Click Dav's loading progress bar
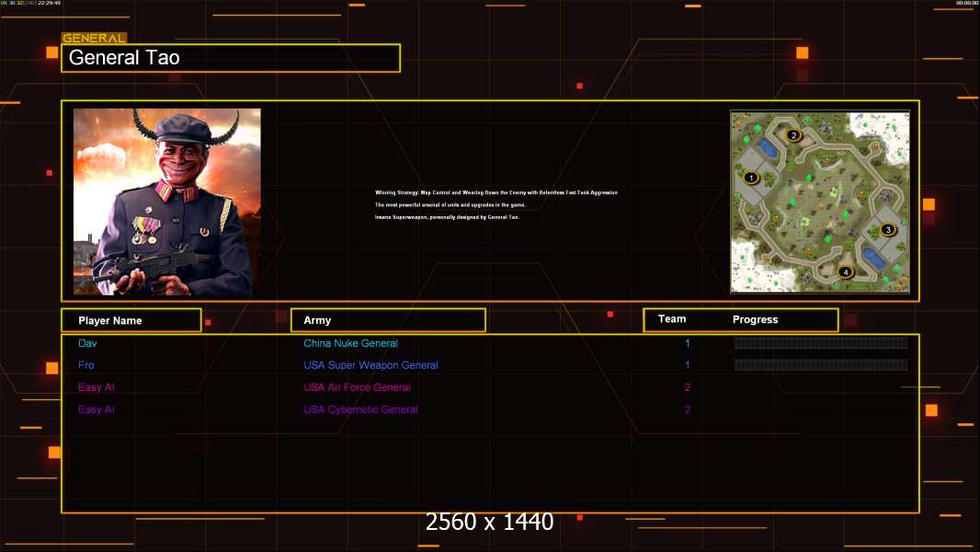The image size is (980, 552). click(x=821, y=342)
